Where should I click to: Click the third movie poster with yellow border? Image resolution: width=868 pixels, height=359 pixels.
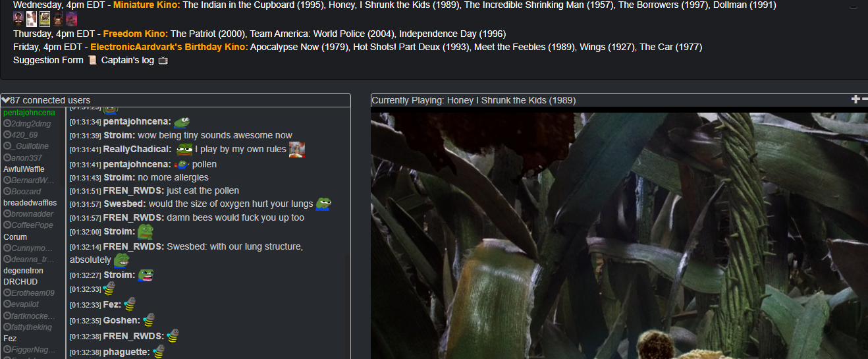(x=45, y=19)
